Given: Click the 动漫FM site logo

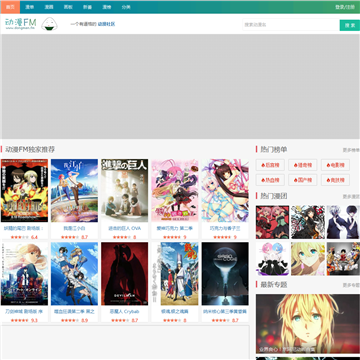Looking at the screenshot, I should click(x=21, y=24).
